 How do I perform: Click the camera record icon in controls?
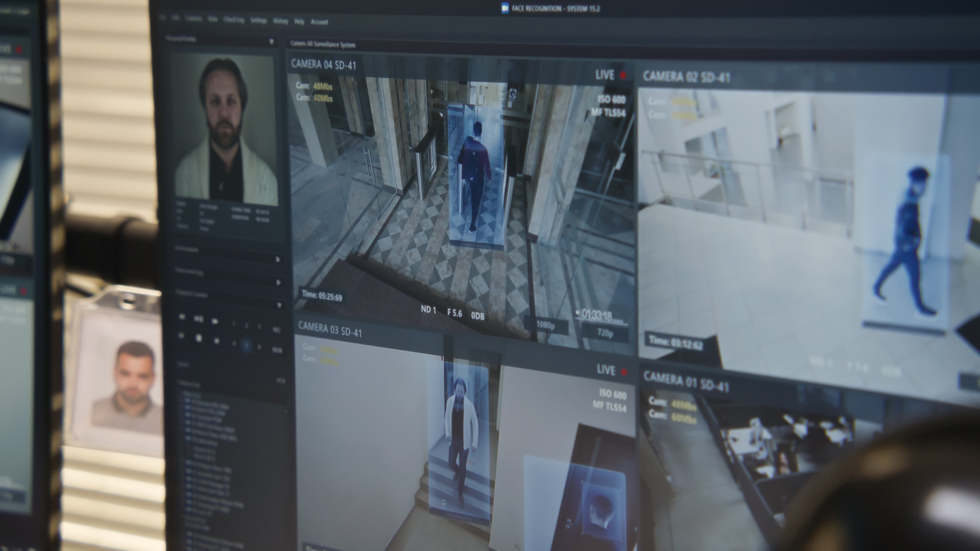click(215, 321)
